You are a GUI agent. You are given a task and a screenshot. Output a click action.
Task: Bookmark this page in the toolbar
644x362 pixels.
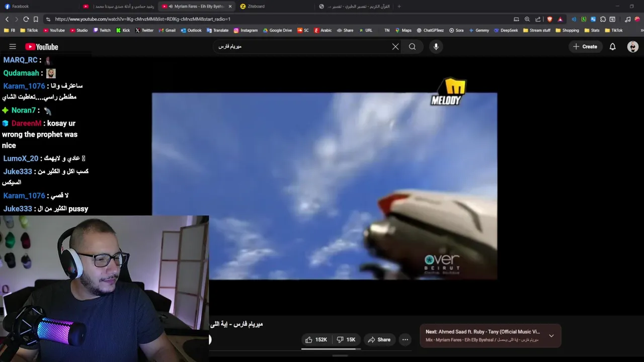coord(36,19)
